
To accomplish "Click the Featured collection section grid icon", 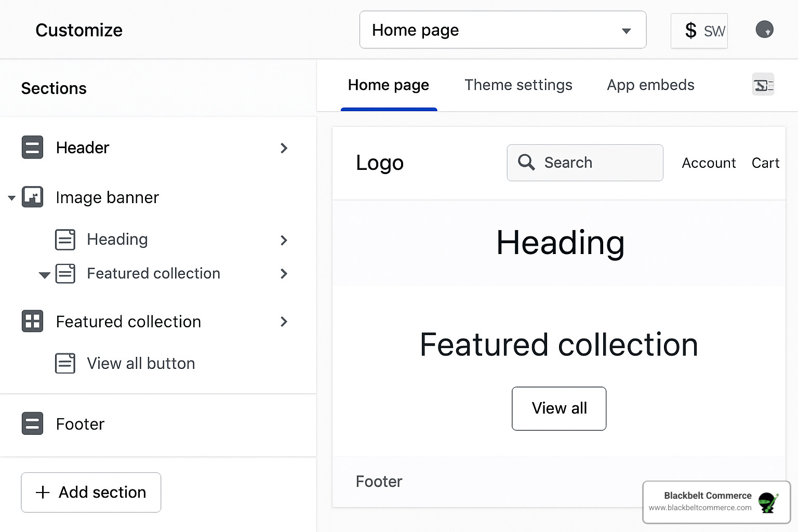I will [32, 321].
